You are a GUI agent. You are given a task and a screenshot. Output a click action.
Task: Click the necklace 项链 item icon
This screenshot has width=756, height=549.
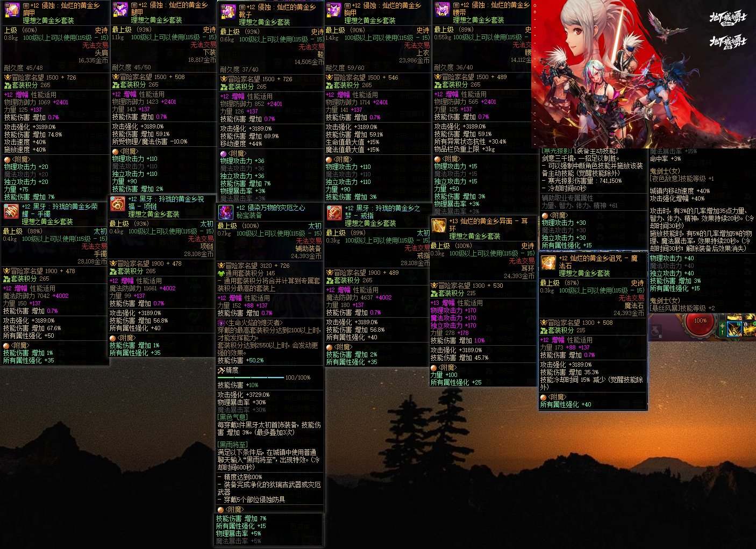[118, 204]
